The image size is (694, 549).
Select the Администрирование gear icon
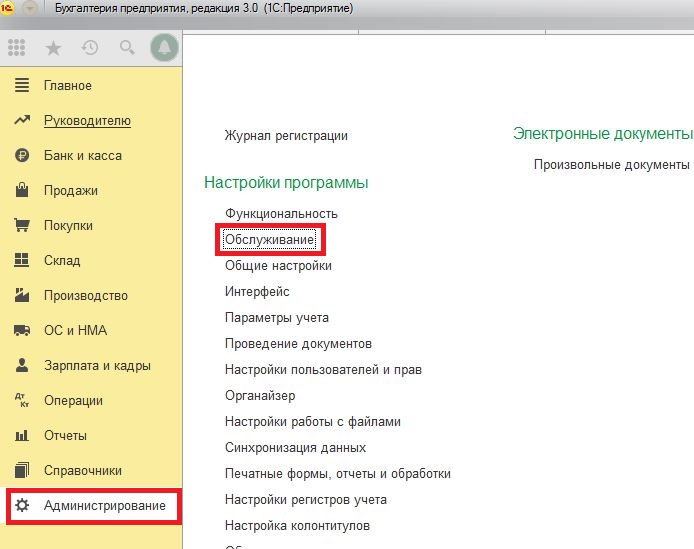pyautogui.click(x=22, y=505)
